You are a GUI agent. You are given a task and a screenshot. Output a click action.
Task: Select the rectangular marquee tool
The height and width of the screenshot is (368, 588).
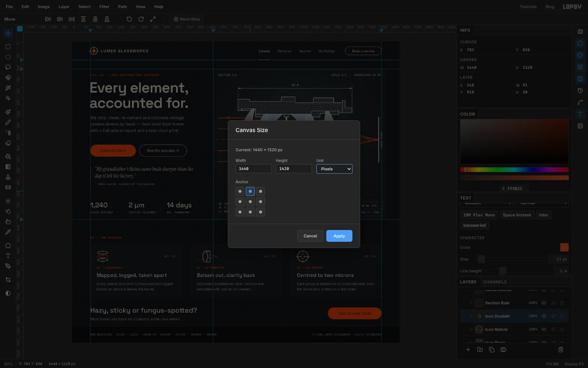pyautogui.click(x=8, y=47)
